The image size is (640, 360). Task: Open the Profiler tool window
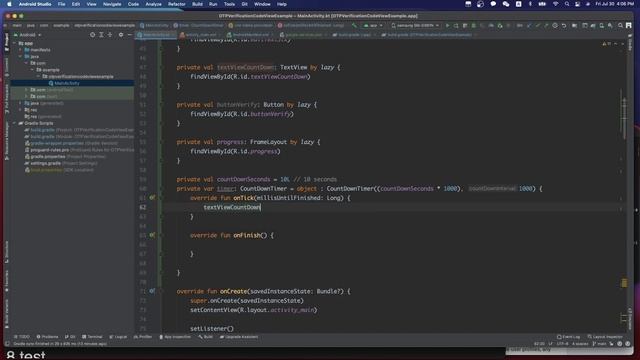[x=143, y=337]
